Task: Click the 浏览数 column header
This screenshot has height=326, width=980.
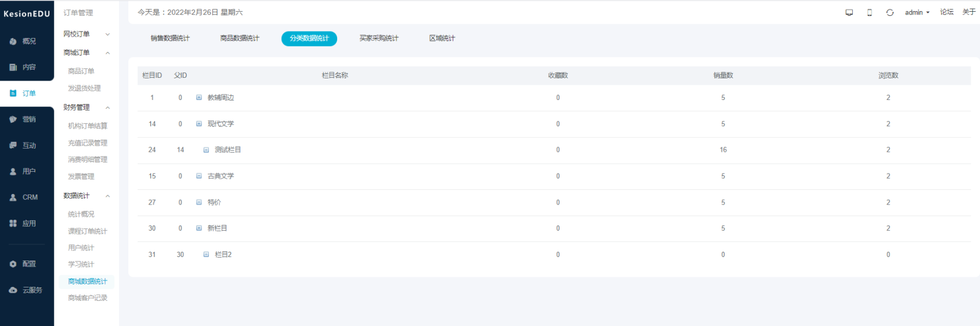Action: click(x=888, y=75)
